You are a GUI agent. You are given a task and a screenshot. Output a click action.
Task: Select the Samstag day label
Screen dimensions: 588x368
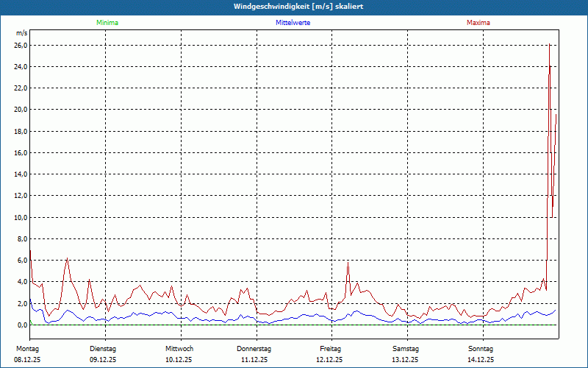(406, 348)
